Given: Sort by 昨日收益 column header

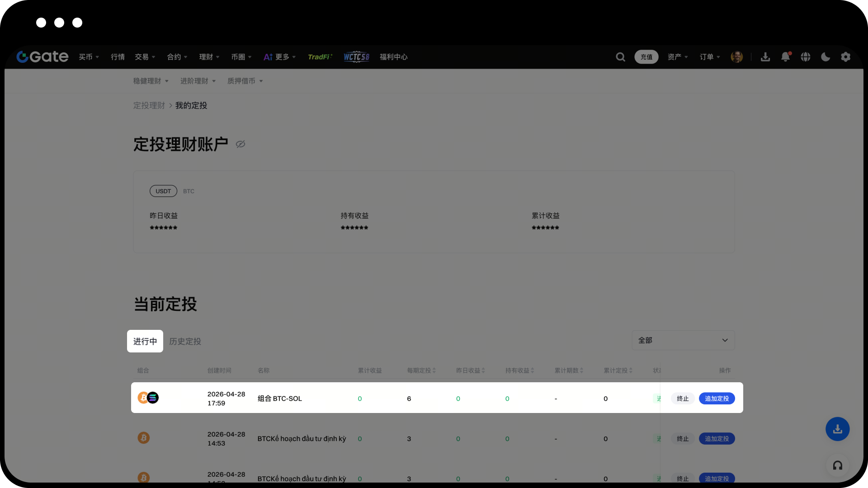Looking at the screenshot, I should click(471, 371).
